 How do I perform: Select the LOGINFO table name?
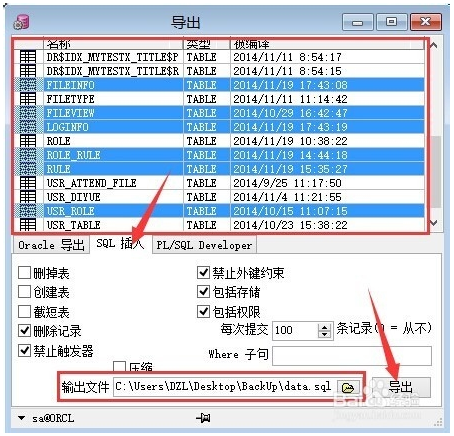[67, 127]
